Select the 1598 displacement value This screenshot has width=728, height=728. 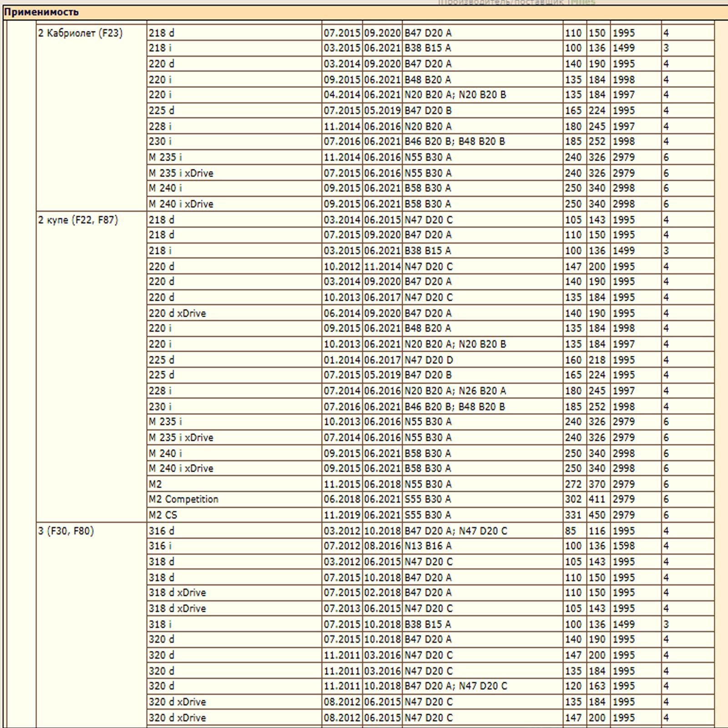click(623, 546)
